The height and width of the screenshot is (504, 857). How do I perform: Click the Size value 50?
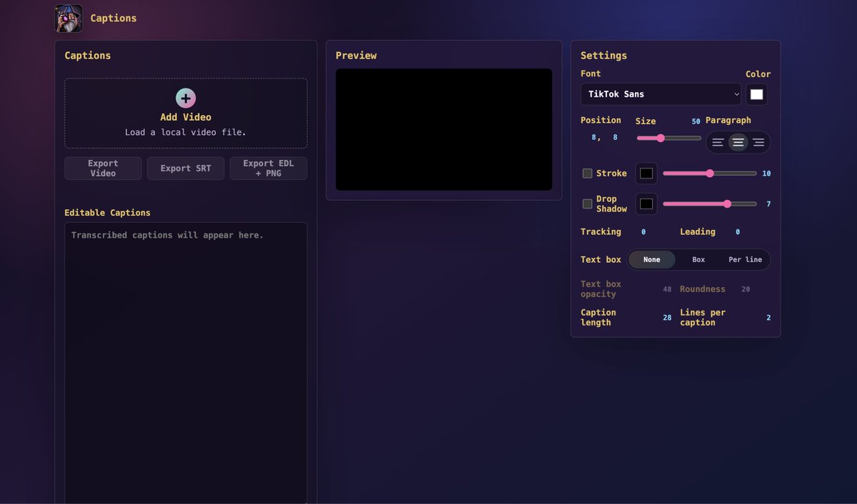(696, 121)
